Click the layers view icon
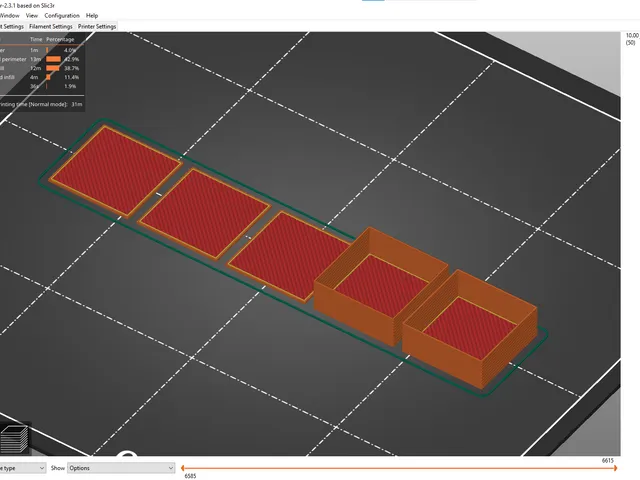This screenshot has width=640, height=480. [14, 439]
